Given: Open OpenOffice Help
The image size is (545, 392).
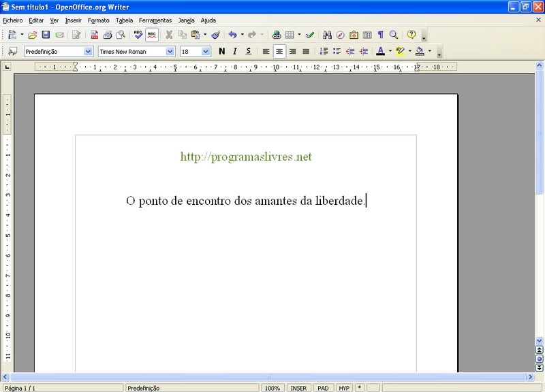Looking at the screenshot, I should click(410, 33).
